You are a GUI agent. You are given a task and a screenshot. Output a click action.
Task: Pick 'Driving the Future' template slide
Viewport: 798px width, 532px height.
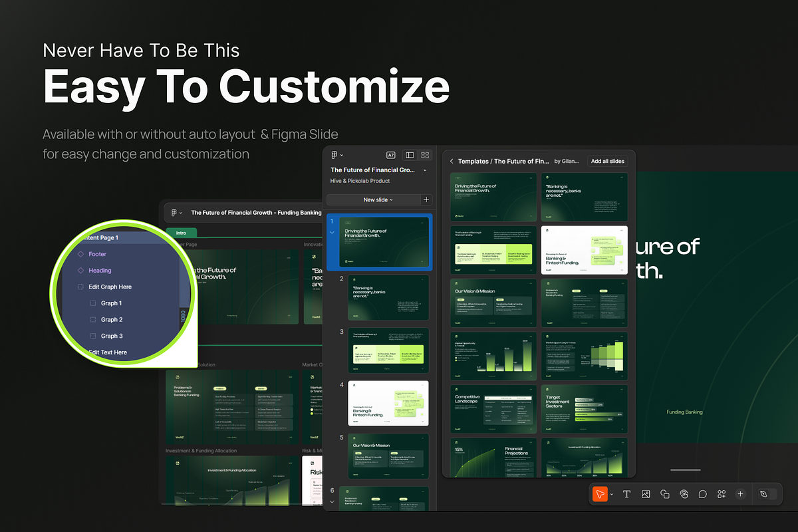click(x=493, y=197)
